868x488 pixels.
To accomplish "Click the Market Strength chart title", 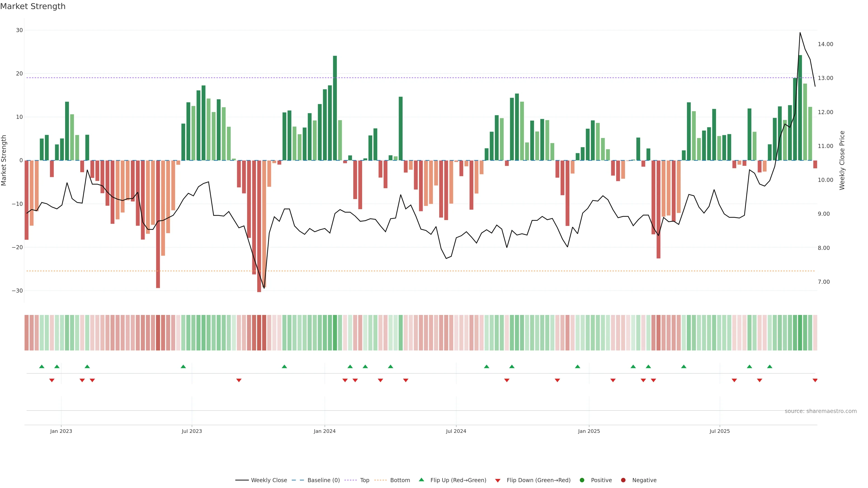I will [33, 6].
